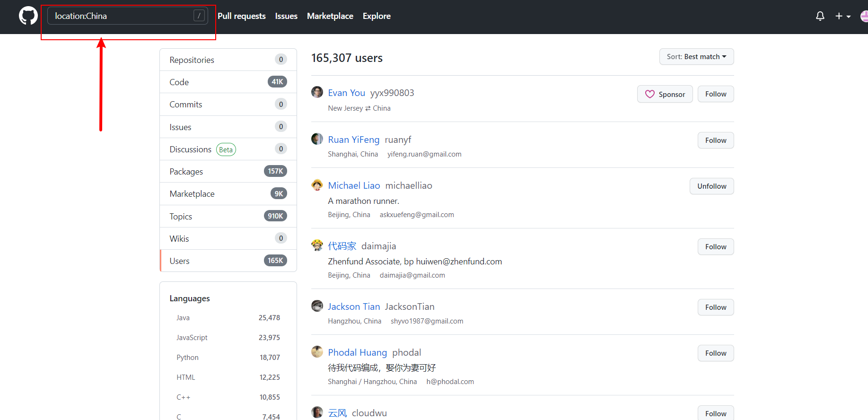Viewport: 868px width, 420px height.
Task: Open Marketplace in the top navigation
Action: coord(330,16)
